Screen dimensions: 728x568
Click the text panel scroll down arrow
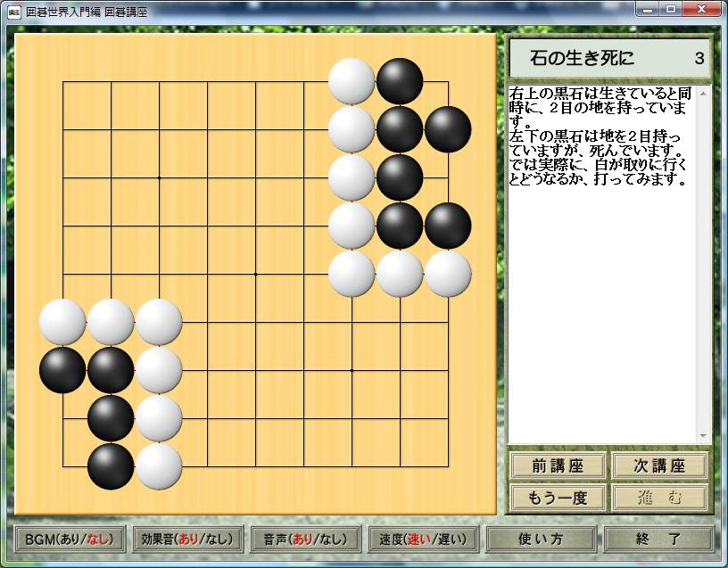[x=703, y=436]
